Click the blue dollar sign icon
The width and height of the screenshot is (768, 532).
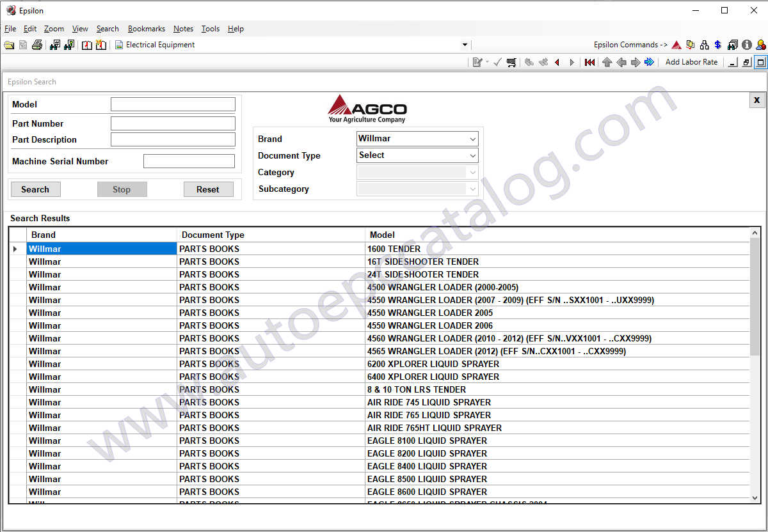(x=718, y=45)
